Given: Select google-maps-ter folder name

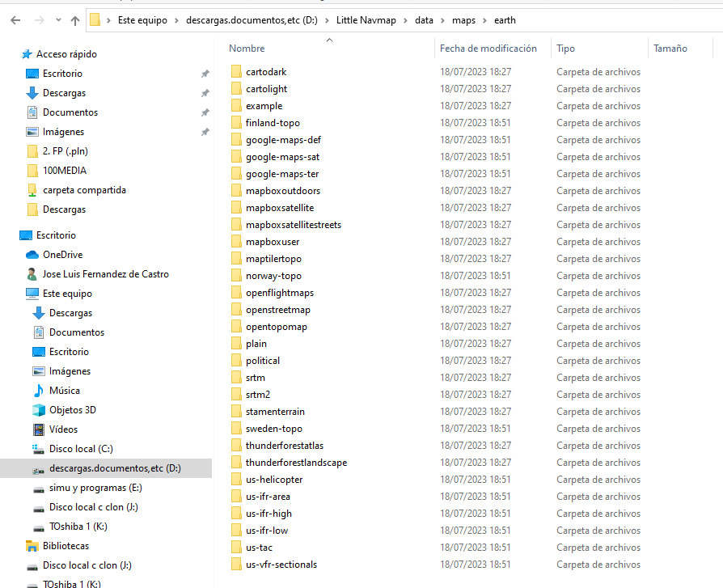Looking at the screenshot, I should point(282,174).
